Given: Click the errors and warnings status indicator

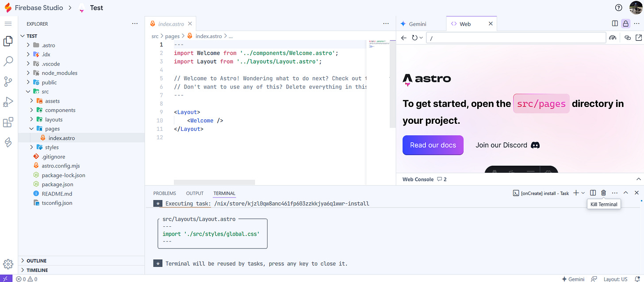Looking at the screenshot, I should [27, 279].
